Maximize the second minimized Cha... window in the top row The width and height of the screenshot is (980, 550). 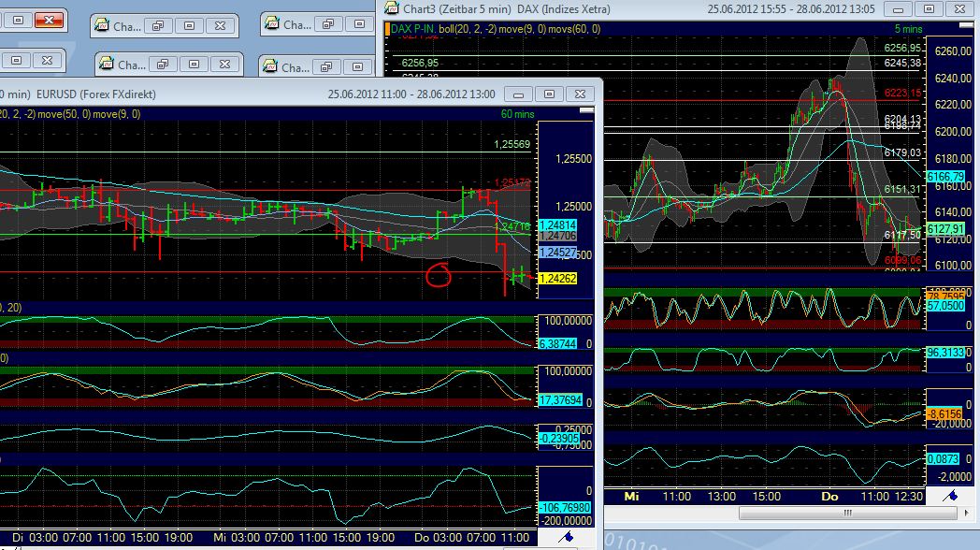359,24
